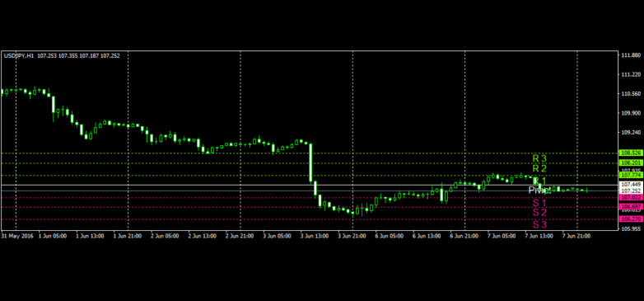Click the green 108.526 price tag
The width and height of the screenshot is (644, 301).
[631, 153]
